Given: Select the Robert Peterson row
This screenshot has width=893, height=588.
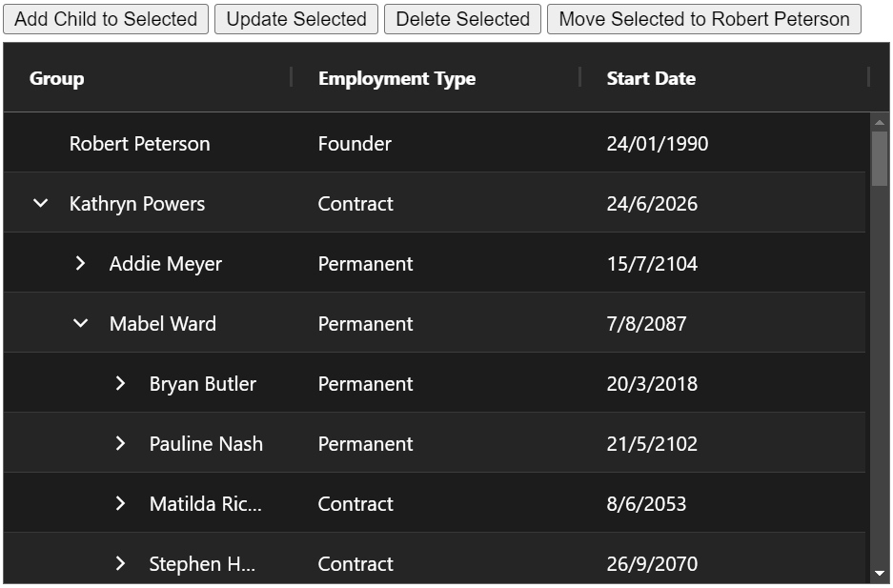Looking at the screenshot, I should point(139,144).
